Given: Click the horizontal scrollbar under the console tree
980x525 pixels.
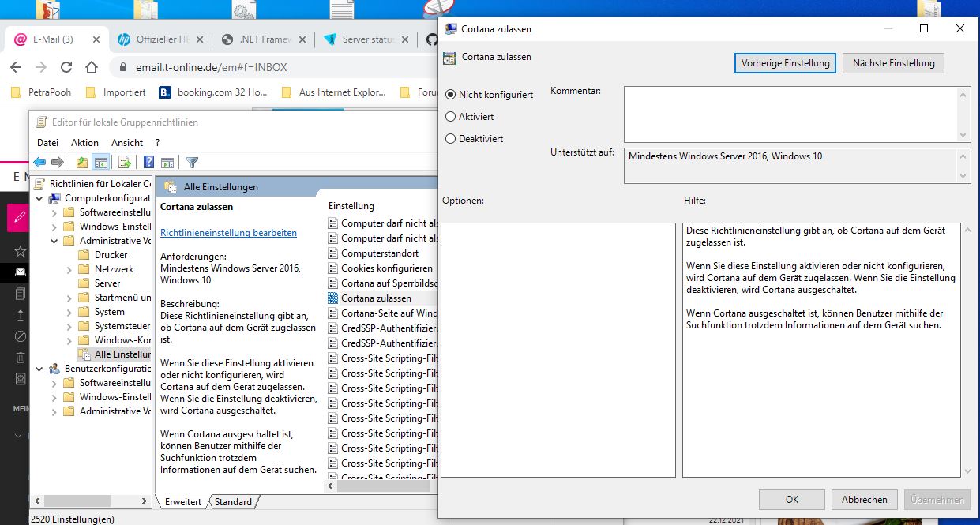Looking at the screenshot, I should point(89,501).
